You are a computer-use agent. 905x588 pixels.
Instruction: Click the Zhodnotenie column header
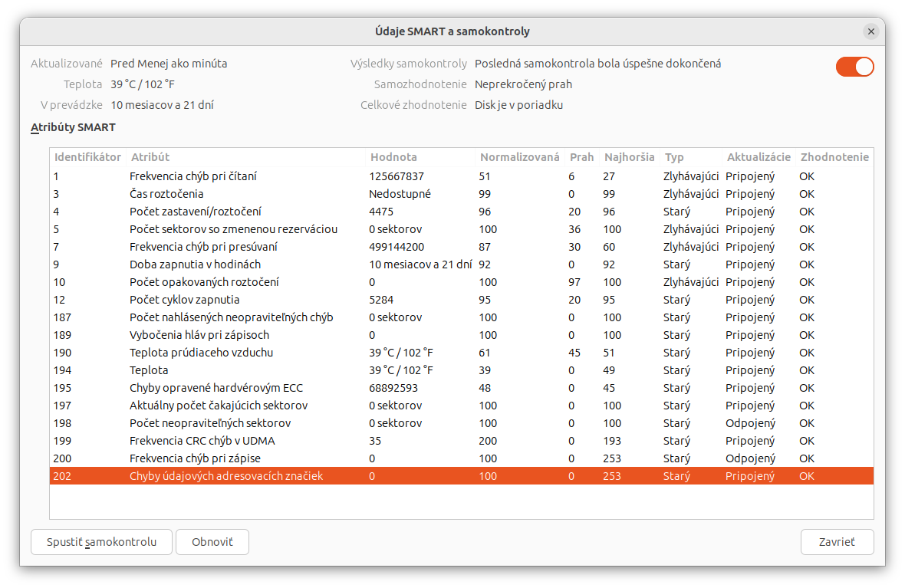[834, 157]
